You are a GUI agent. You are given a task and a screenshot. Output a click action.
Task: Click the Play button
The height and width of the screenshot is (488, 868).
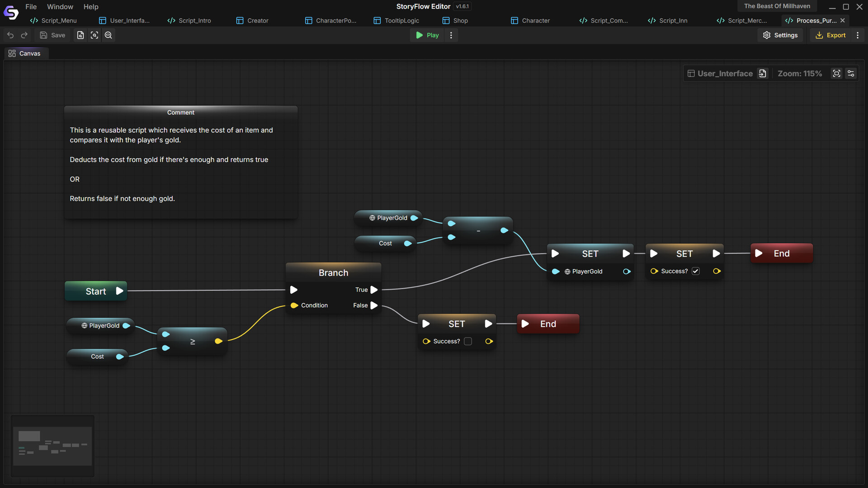pos(427,35)
